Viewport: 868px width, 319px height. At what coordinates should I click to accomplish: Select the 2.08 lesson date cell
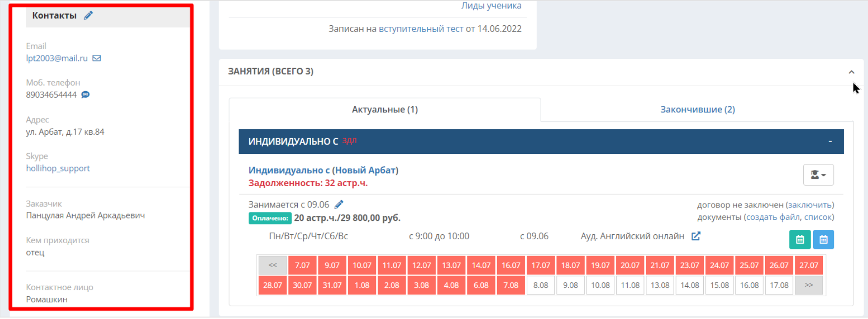tap(392, 285)
